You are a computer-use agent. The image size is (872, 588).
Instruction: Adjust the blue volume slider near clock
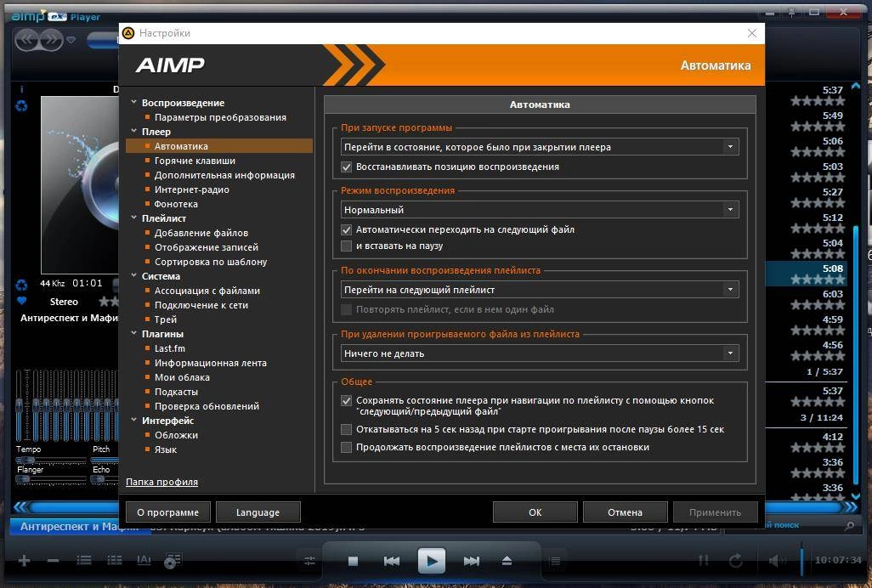[801, 562]
